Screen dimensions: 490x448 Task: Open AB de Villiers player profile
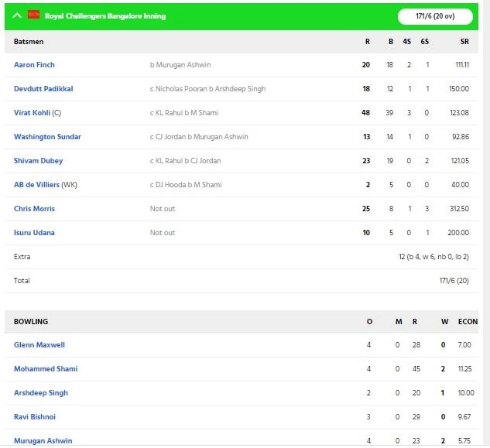click(x=36, y=185)
